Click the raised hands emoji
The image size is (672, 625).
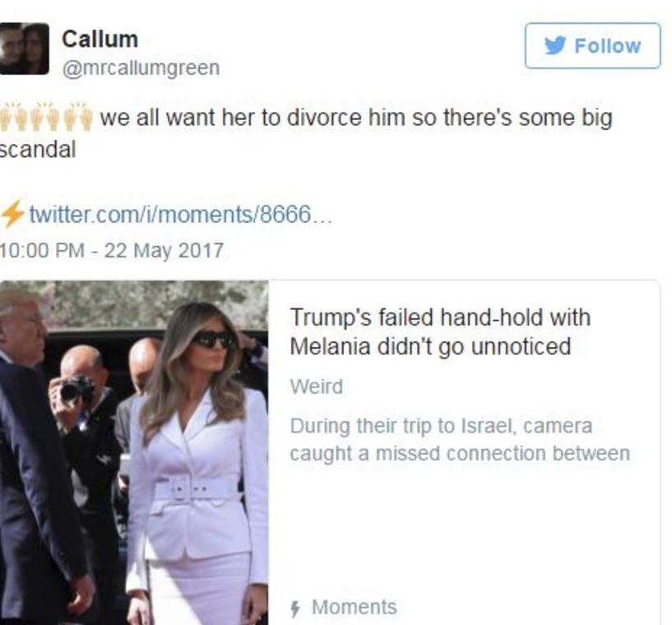[46, 117]
